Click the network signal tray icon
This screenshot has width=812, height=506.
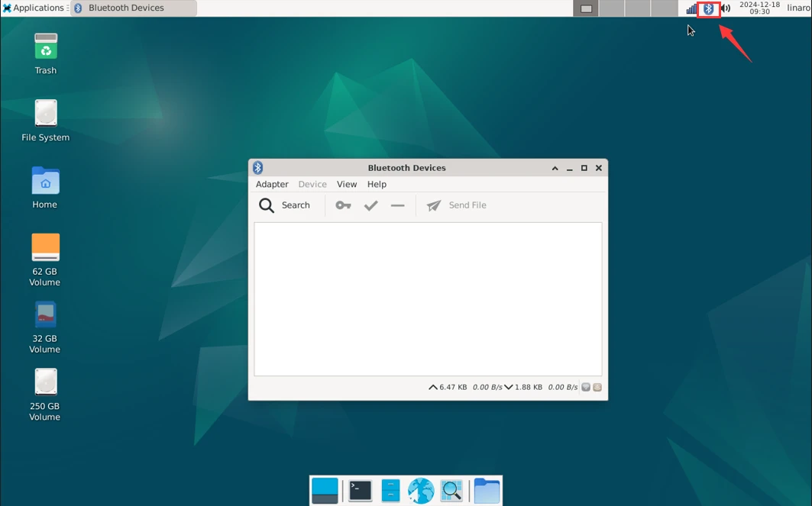coord(692,9)
